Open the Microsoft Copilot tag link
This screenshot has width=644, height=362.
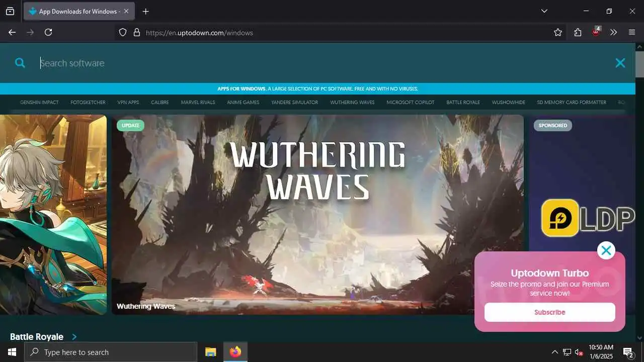pyautogui.click(x=411, y=102)
